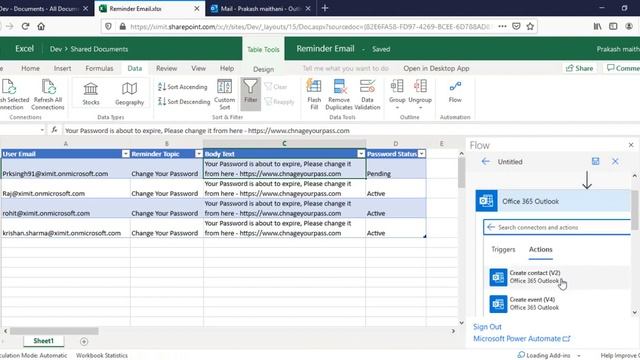Image resolution: width=640 pixels, height=360 pixels.
Task: Click the Stocks data type icon
Action: (x=91, y=93)
